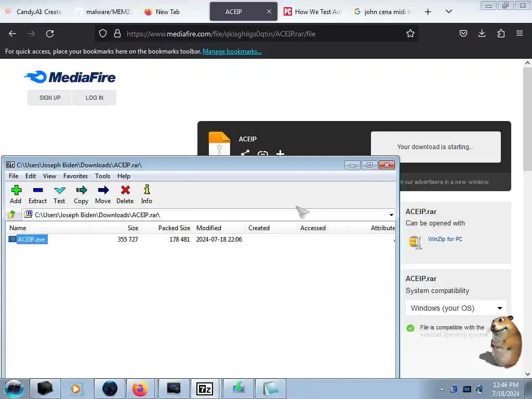Click the packed size value 178 481
The height and width of the screenshot is (399, 532).
[179, 239]
